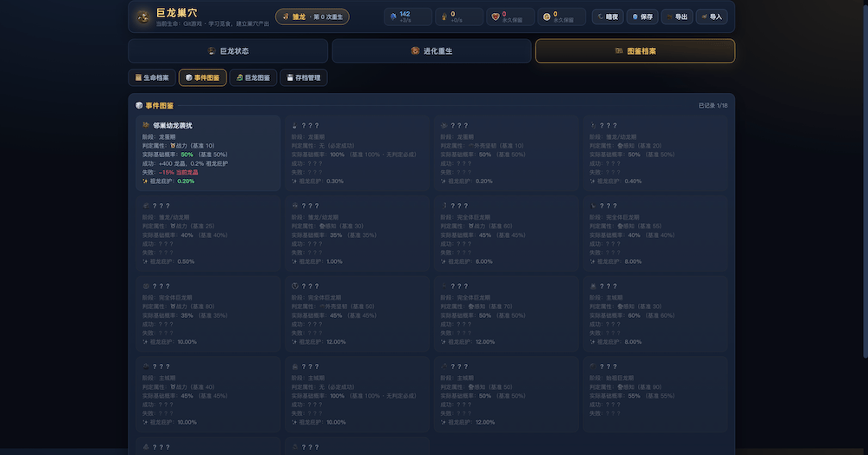This screenshot has width=868, height=455.
Task: Click the 已记录 1/18 counter text
Action: tap(713, 105)
